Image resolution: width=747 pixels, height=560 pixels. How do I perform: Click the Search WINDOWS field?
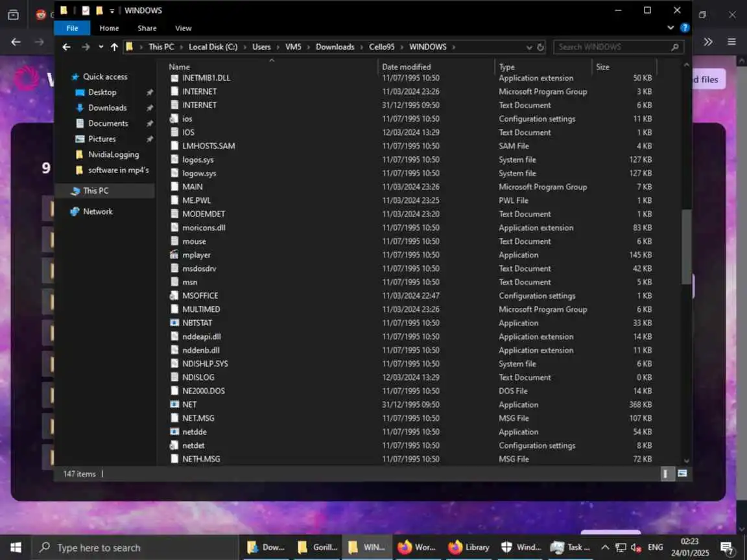click(x=619, y=47)
